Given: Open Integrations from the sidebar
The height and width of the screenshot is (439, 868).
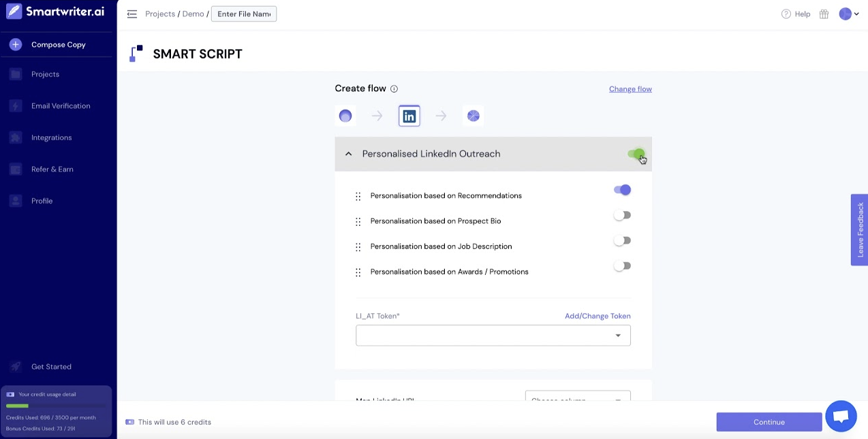Looking at the screenshot, I should pos(51,138).
